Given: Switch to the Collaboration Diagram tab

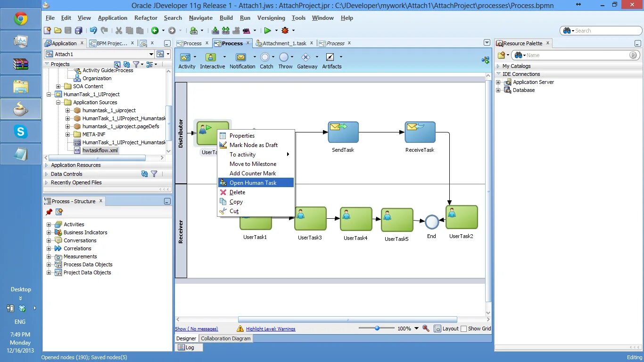Looking at the screenshot, I should [226, 338].
